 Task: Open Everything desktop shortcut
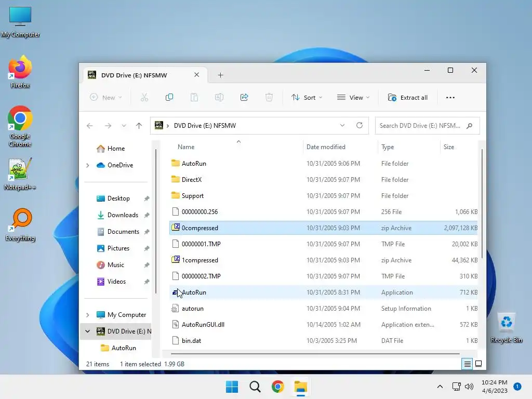[x=20, y=224]
